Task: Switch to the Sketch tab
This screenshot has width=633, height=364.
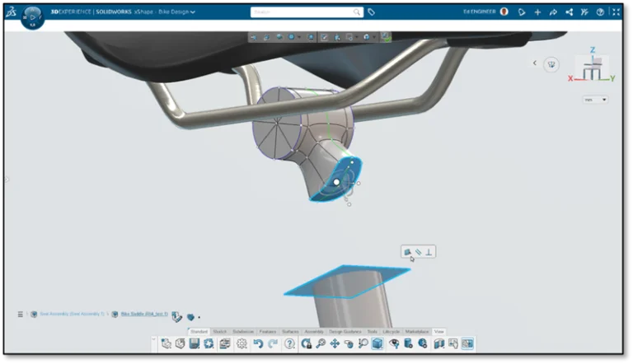Action: pyautogui.click(x=220, y=332)
